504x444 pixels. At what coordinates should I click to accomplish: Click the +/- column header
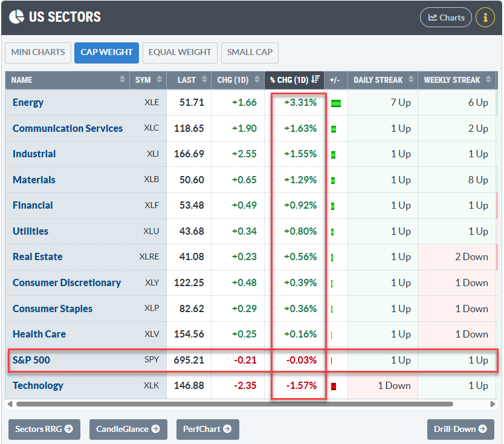tap(336, 80)
